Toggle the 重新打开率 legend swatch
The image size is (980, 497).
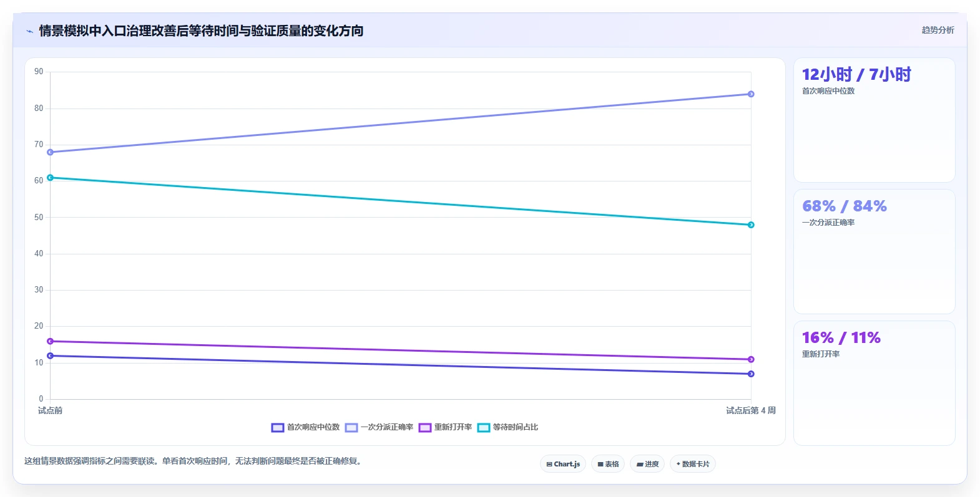pyautogui.click(x=425, y=427)
